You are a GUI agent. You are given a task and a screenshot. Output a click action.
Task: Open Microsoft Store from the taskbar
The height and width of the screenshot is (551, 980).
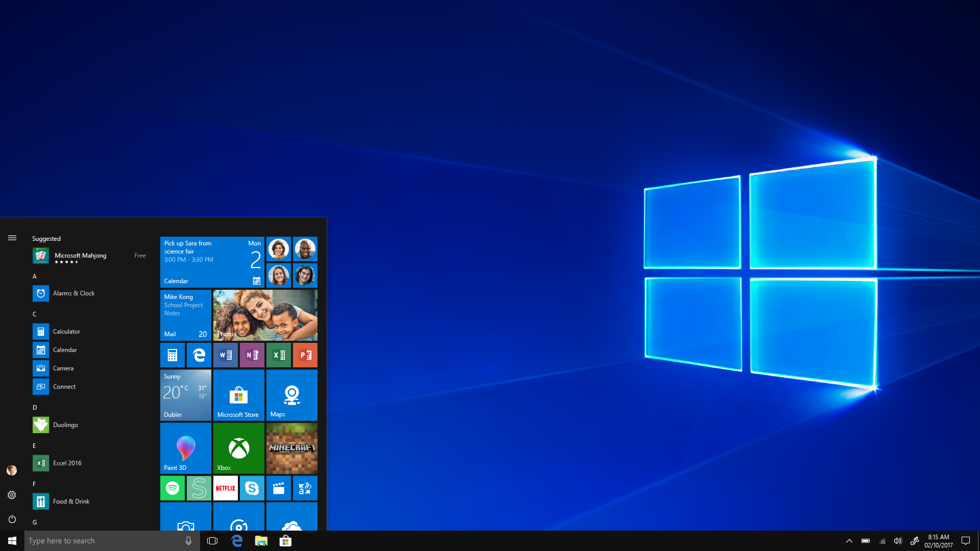286,541
